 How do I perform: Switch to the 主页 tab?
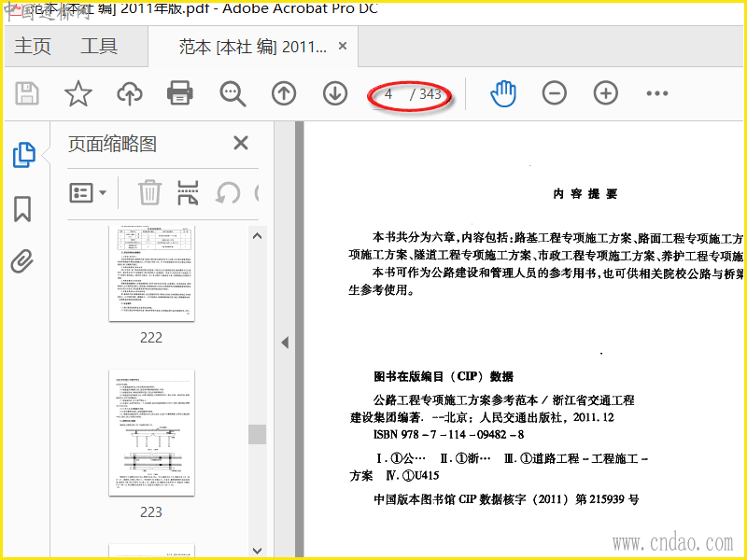33,46
